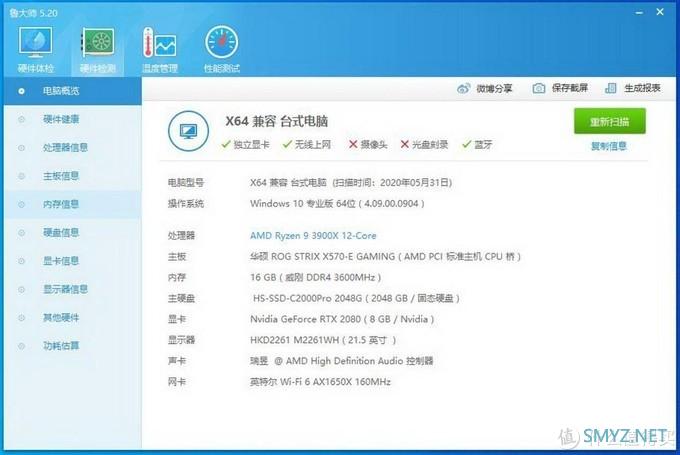
Task: Open the 性能测试 performance test gauge icon
Action: (x=222, y=42)
